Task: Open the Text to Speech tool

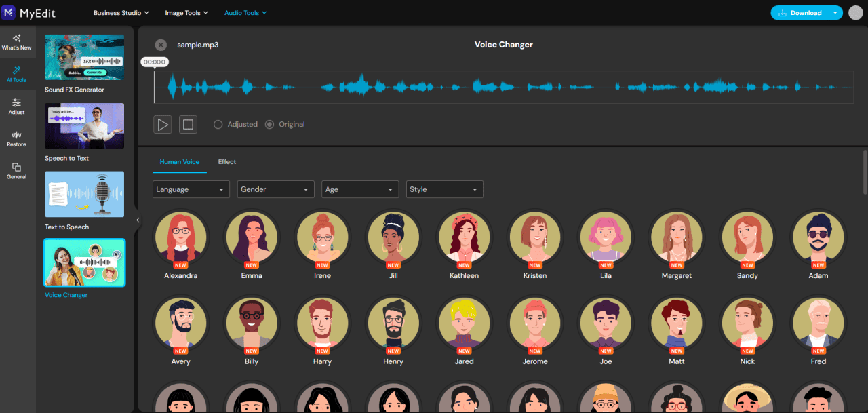Action: click(x=85, y=195)
